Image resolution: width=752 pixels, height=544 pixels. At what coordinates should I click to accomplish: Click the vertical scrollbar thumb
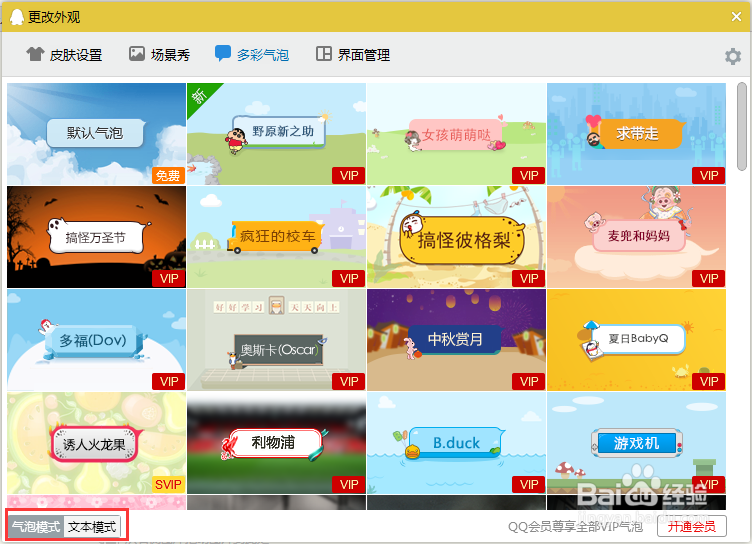[x=742, y=126]
